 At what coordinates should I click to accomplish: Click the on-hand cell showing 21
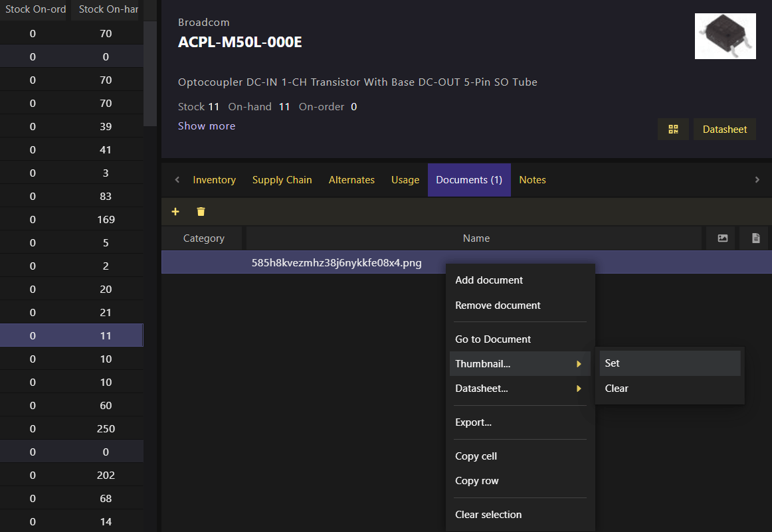(106, 313)
